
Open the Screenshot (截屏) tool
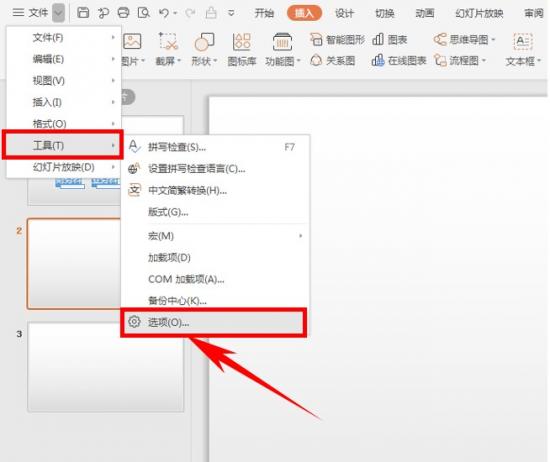coord(168,49)
